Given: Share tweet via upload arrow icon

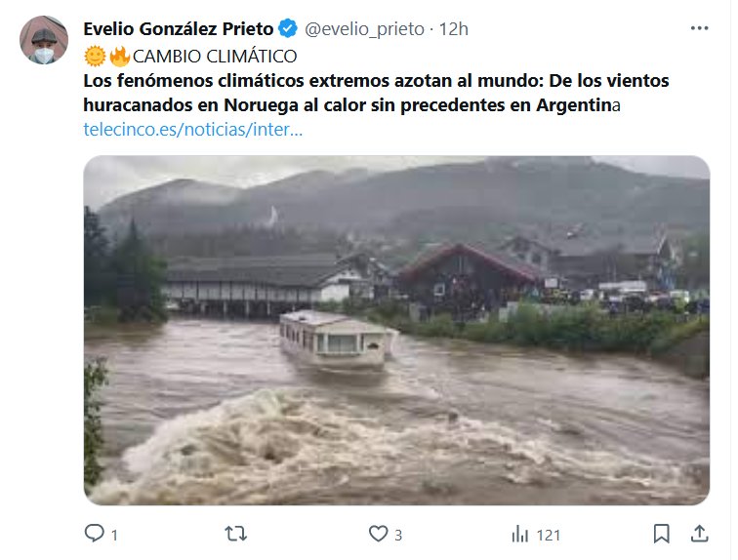Looking at the screenshot, I should pyautogui.click(x=699, y=534).
